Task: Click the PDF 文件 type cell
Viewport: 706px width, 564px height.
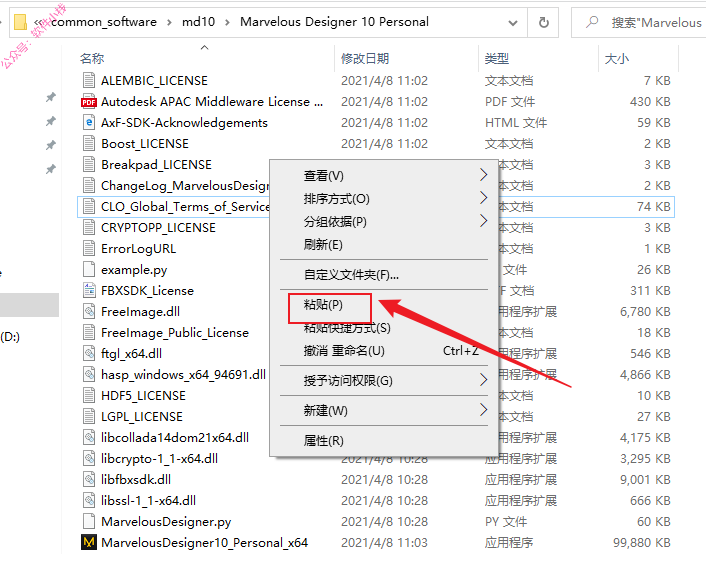Action: tap(510, 102)
